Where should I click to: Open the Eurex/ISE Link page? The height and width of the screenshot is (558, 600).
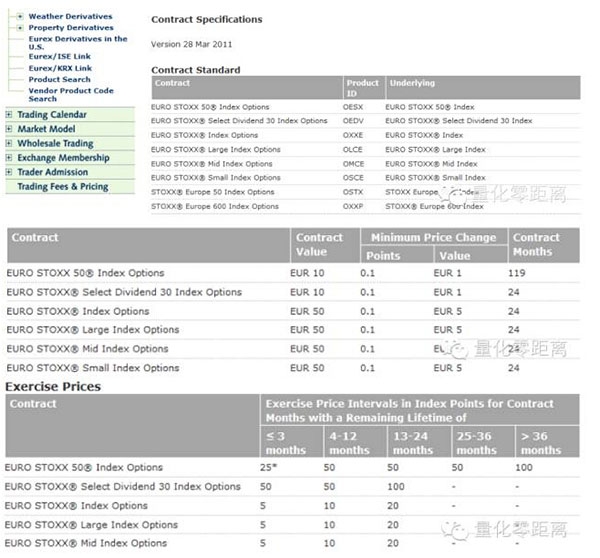click(x=59, y=57)
